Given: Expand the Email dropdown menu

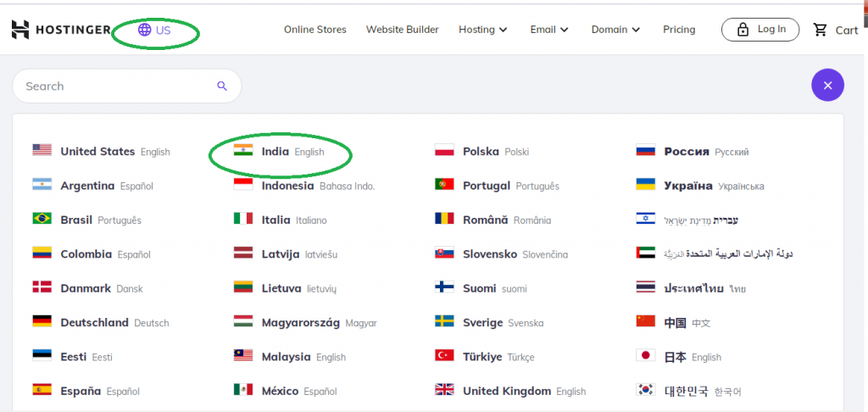Looking at the screenshot, I should coord(549,30).
